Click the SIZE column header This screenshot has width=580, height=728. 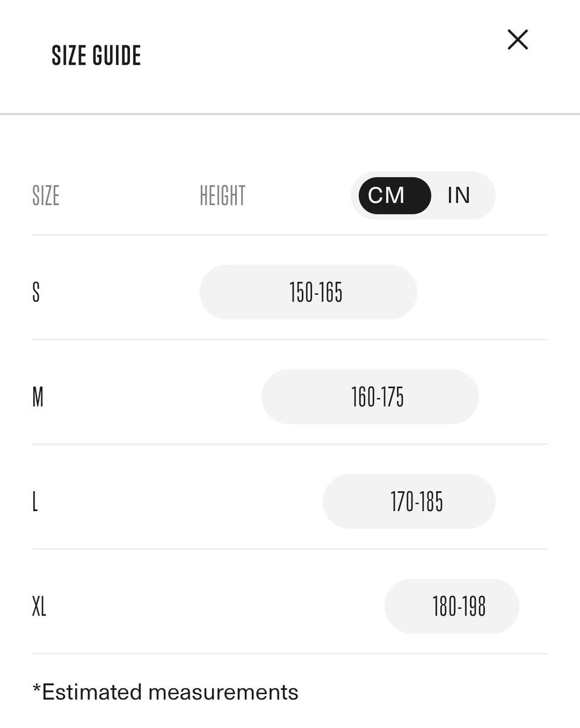point(46,196)
